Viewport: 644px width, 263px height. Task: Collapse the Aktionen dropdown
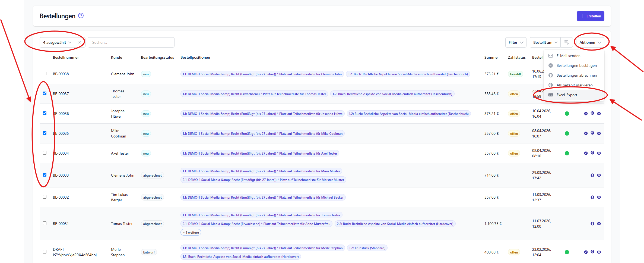tap(590, 42)
